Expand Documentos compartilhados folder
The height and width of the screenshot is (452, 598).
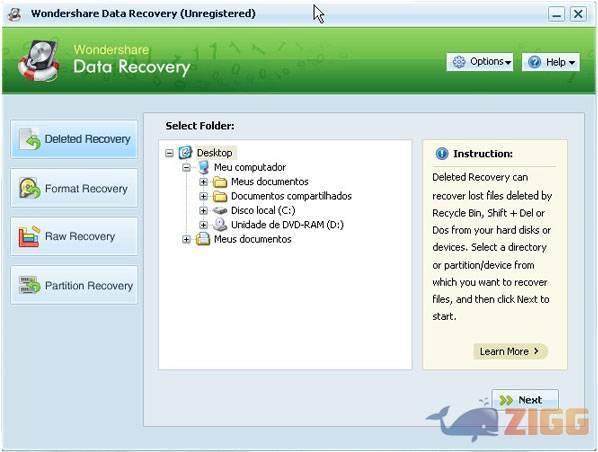click(203, 196)
